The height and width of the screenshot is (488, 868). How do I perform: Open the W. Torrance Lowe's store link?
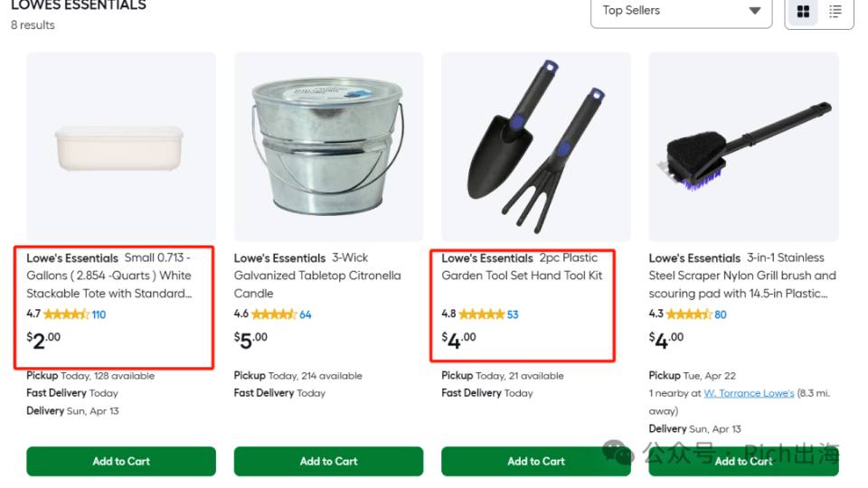point(749,393)
